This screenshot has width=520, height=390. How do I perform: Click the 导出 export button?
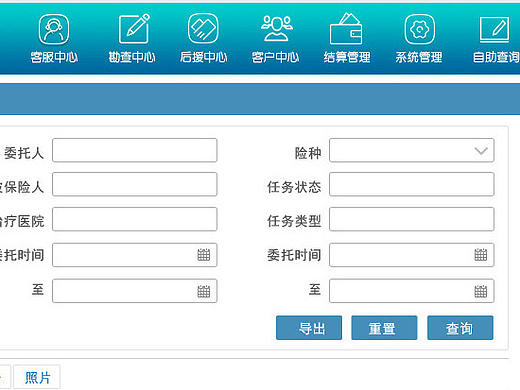click(x=309, y=328)
